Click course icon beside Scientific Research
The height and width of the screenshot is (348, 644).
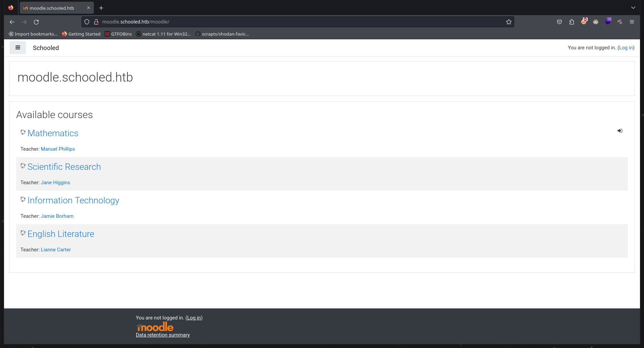click(x=23, y=166)
